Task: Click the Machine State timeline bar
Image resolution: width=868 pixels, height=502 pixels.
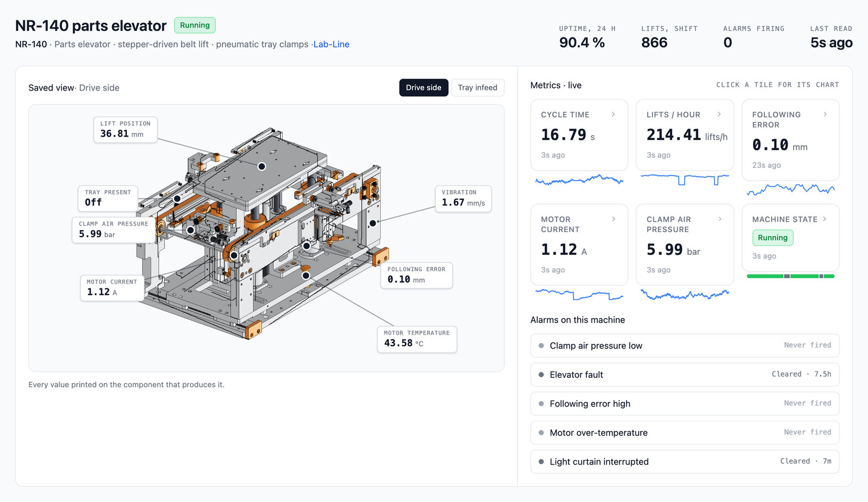Action: tap(790, 276)
